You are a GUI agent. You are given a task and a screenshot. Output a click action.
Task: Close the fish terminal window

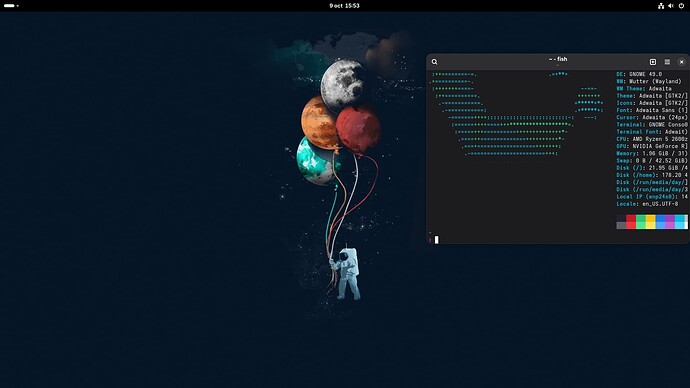[682, 62]
